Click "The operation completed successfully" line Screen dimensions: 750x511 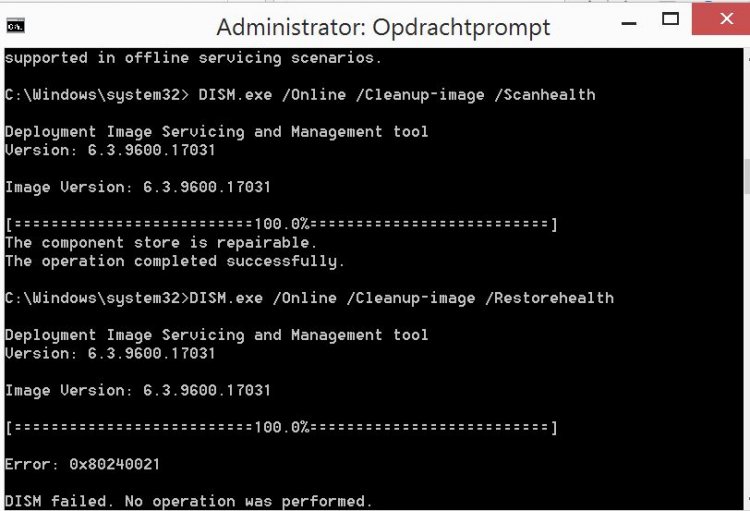click(x=175, y=261)
